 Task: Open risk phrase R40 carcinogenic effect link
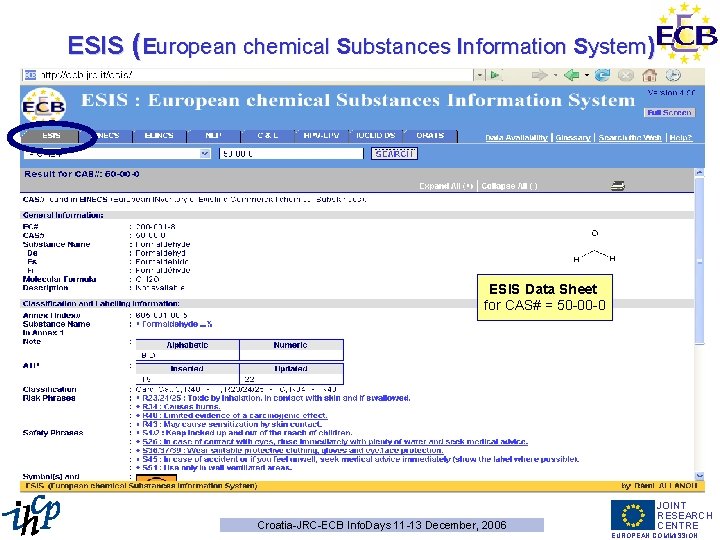point(235,416)
